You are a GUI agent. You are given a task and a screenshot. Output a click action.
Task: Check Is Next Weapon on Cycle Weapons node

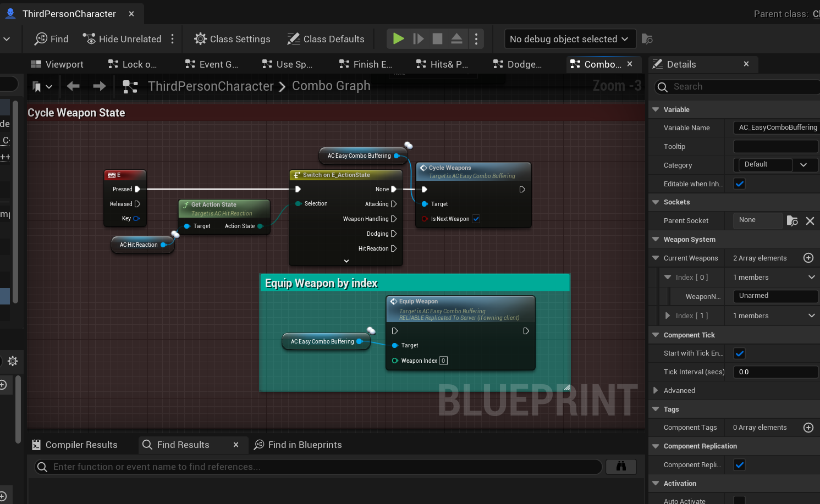(x=476, y=218)
